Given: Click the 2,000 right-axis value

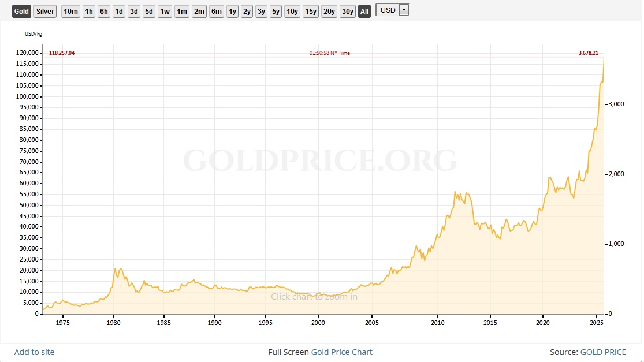Looking at the screenshot, I should click(x=616, y=174).
